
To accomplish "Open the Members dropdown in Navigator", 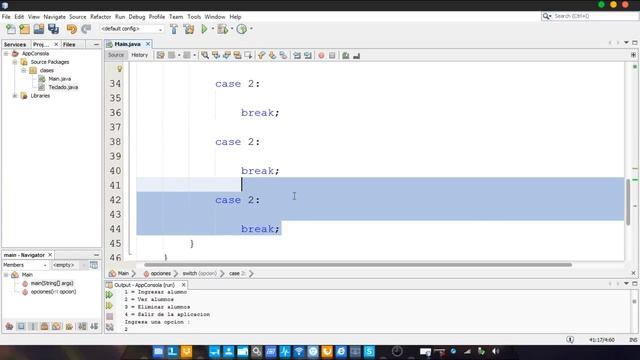I will (x=25, y=265).
